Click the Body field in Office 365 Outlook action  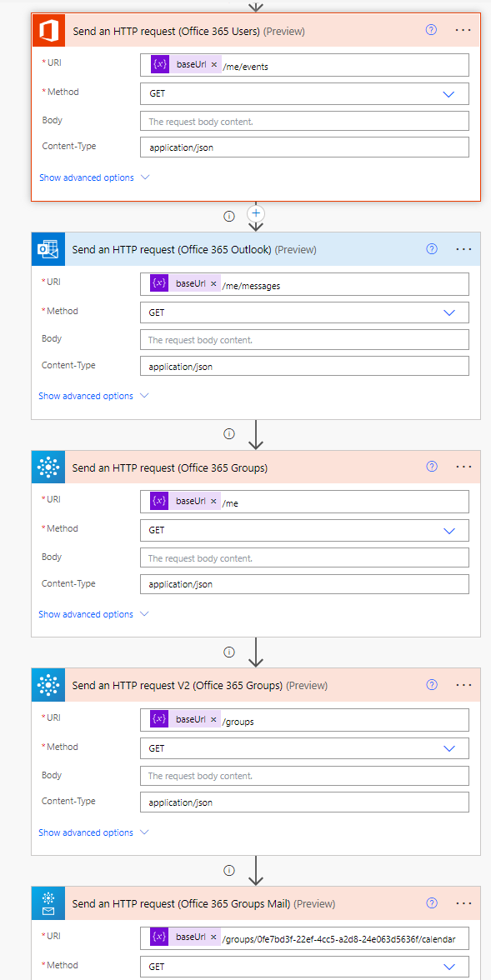point(305,340)
